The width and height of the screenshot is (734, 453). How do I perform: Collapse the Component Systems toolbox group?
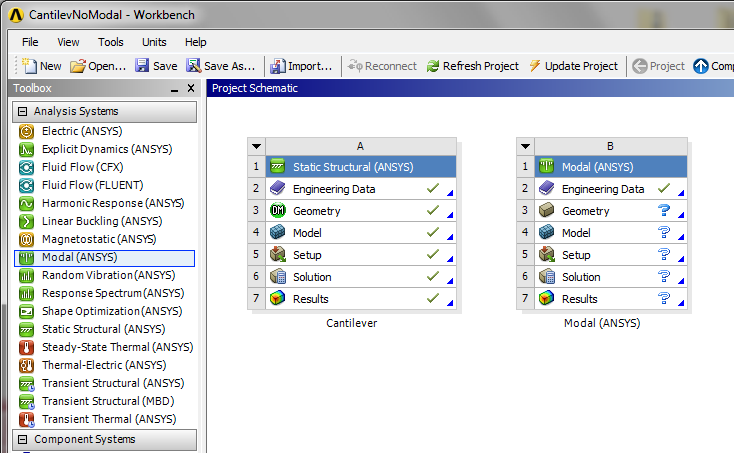[x=22, y=439]
